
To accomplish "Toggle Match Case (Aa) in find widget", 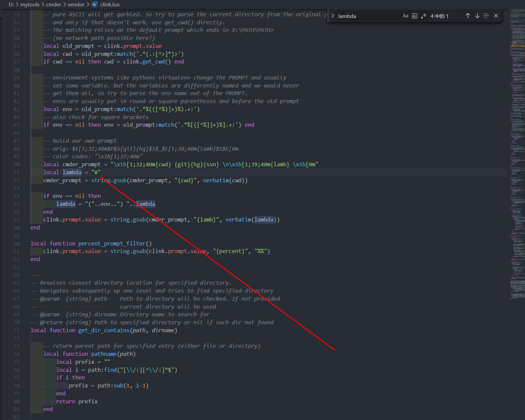I will point(405,16).
